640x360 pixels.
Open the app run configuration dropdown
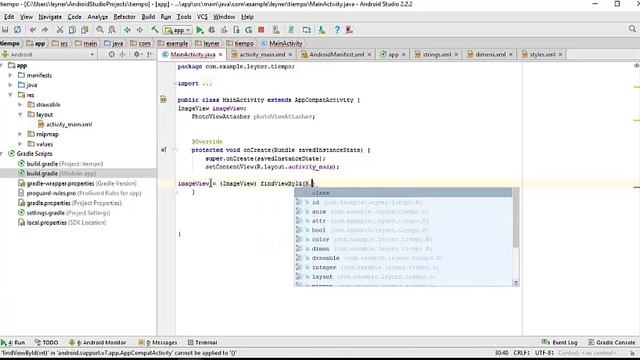tap(178, 30)
